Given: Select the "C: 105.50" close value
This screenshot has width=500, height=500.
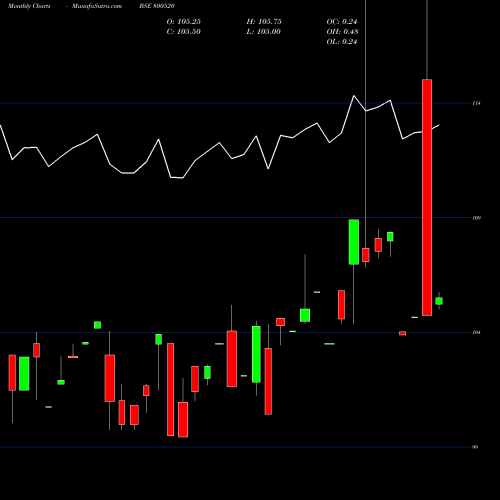Looking at the screenshot, I should pyautogui.click(x=184, y=32).
